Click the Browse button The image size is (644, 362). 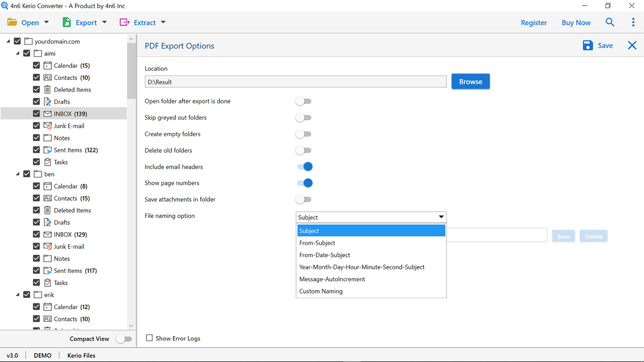[471, 82]
